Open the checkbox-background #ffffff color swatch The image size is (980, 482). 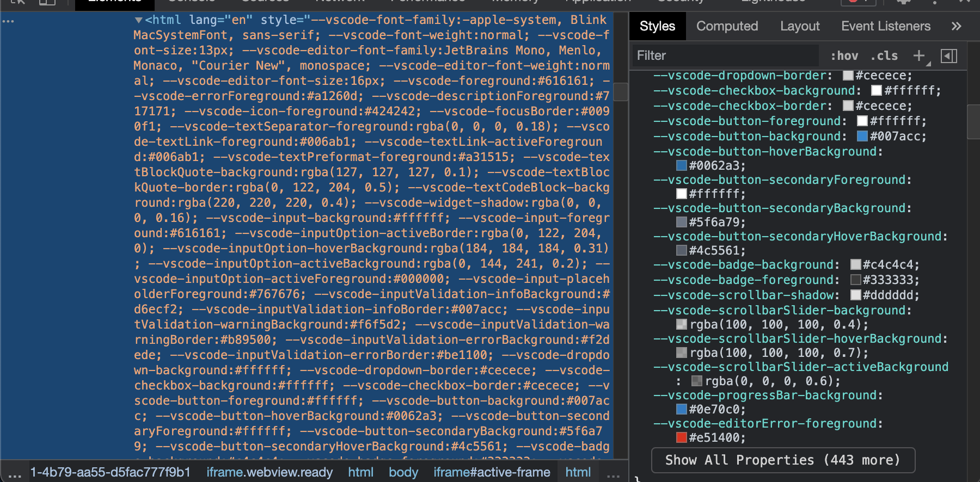point(877,91)
